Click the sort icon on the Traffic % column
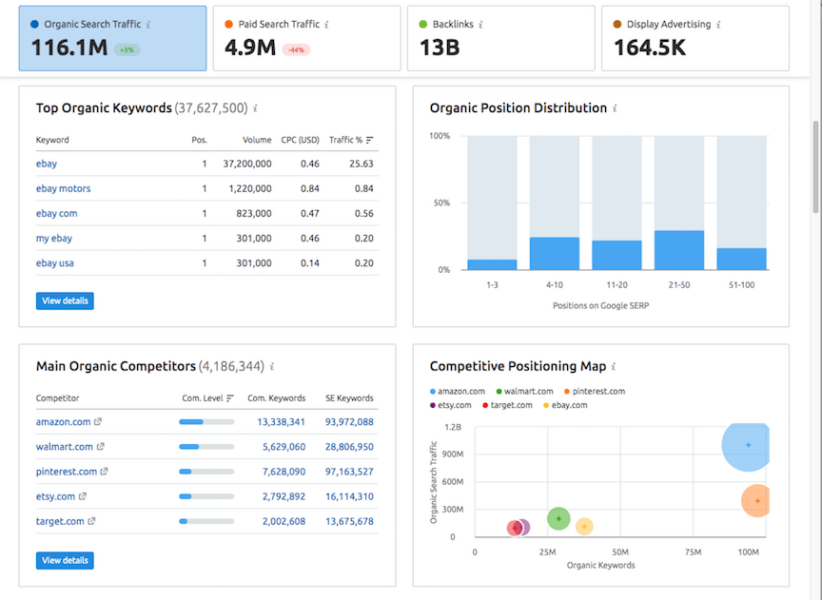822x600 pixels. point(368,140)
